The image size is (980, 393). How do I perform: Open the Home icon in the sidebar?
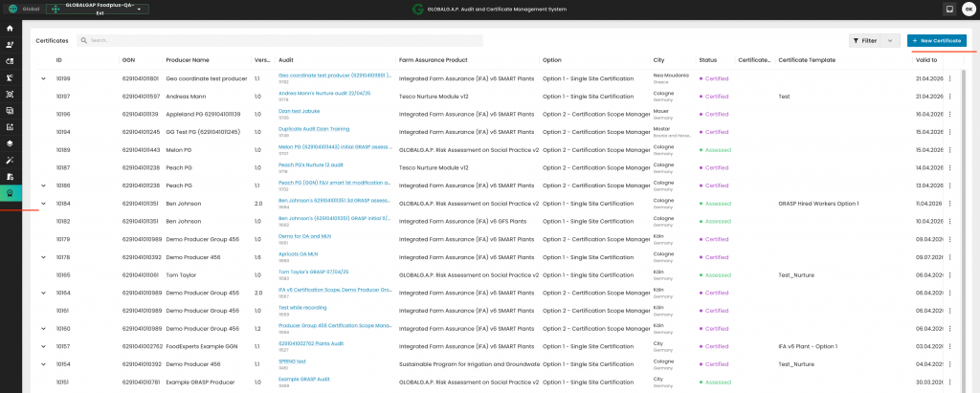click(x=10, y=29)
